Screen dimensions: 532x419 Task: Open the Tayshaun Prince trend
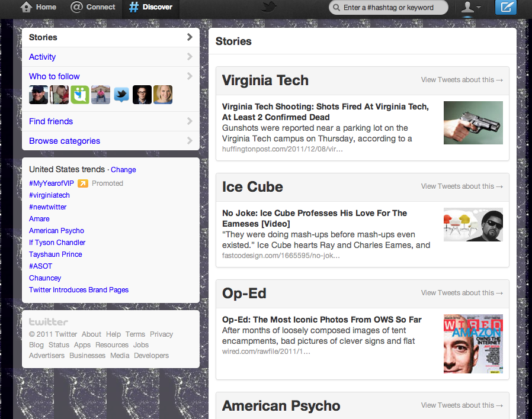[55, 254]
